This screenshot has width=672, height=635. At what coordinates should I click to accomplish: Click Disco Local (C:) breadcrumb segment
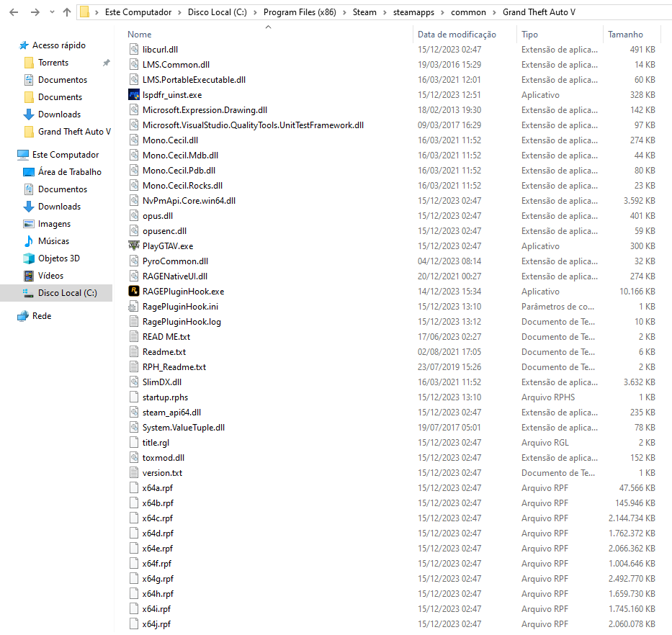point(218,12)
